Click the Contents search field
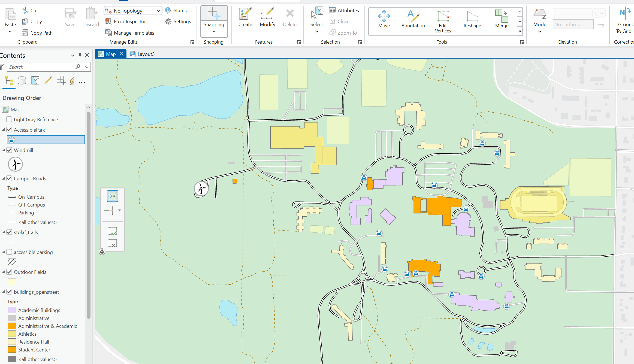Screen dimensions: 634x364 click(41, 67)
